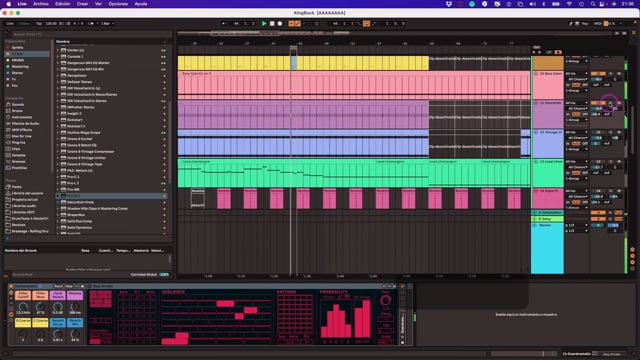Click the browser search field

pos(90,34)
